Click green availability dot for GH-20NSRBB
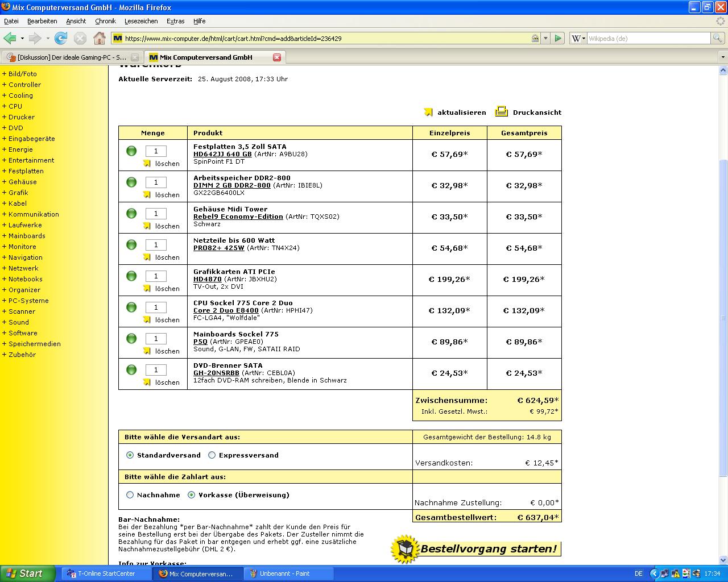This screenshot has height=582, width=728. click(131, 369)
